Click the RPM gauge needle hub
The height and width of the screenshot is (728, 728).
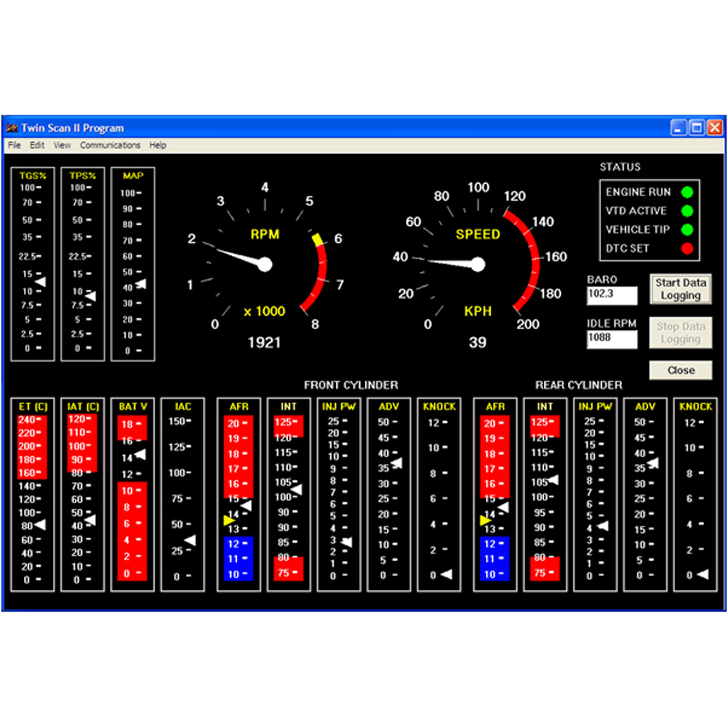tap(265, 264)
